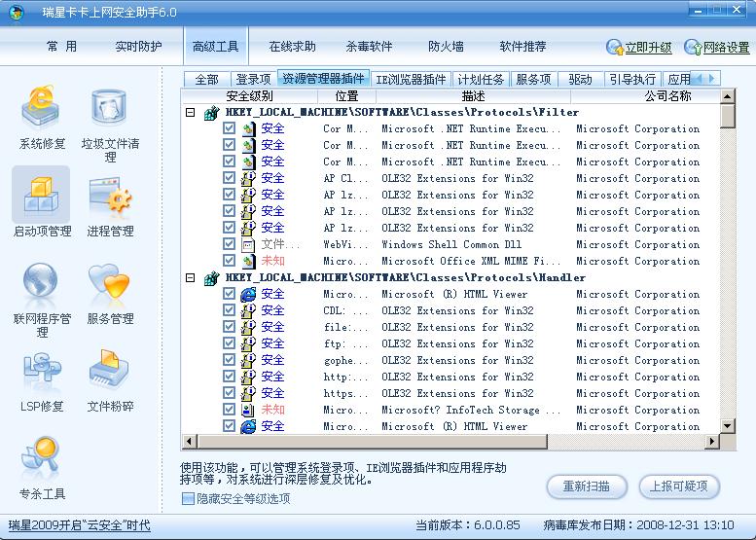Image resolution: width=756 pixels, height=540 pixels.
Task: Sort by the 安全级别 column header
Action: [249, 96]
